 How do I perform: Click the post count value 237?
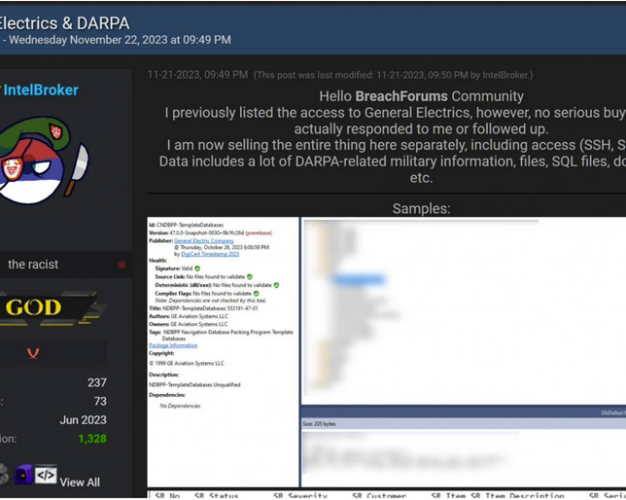[x=97, y=383]
